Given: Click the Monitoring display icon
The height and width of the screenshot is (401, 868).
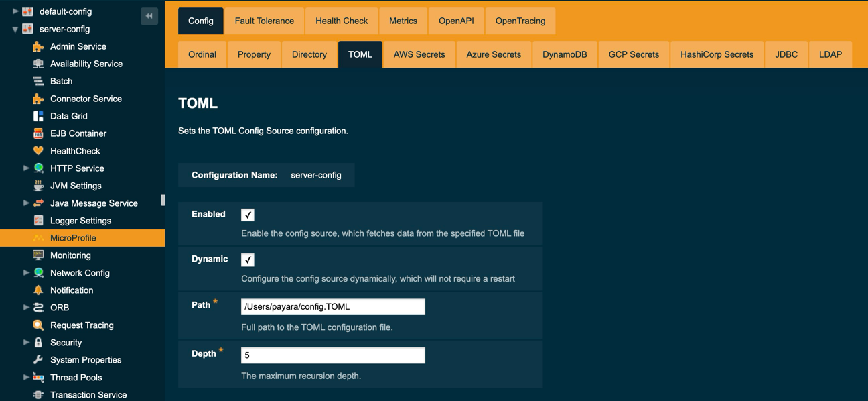Looking at the screenshot, I should (39, 255).
